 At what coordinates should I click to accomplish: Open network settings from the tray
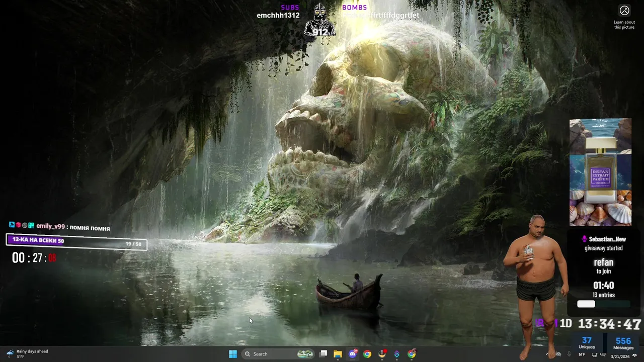[x=595, y=354]
